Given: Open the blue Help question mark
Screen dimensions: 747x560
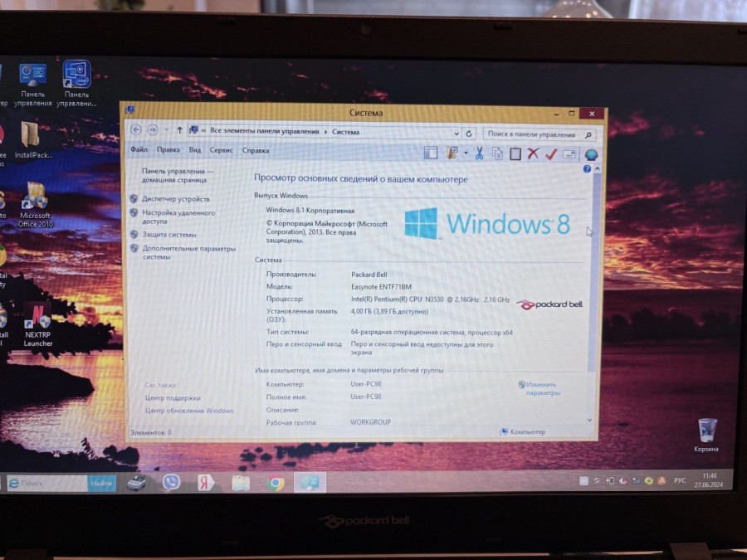Looking at the screenshot, I should point(587,169).
